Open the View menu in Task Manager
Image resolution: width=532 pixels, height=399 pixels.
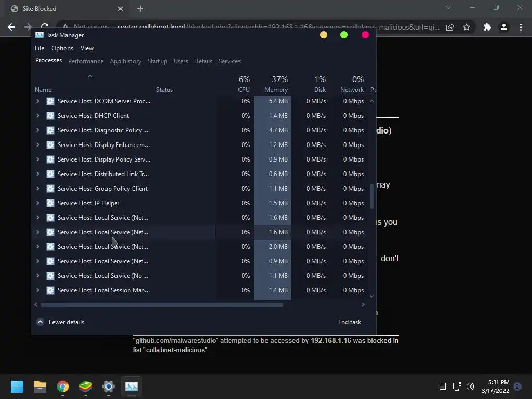coord(87,48)
